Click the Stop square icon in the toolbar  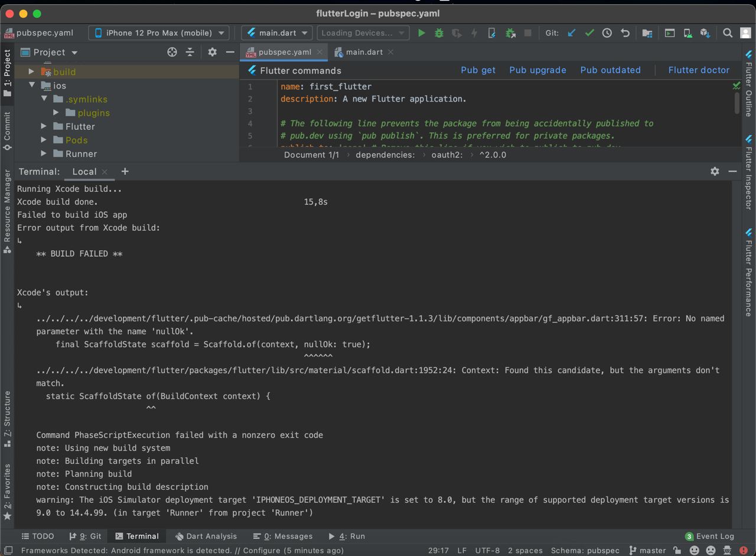(x=528, y=33)
